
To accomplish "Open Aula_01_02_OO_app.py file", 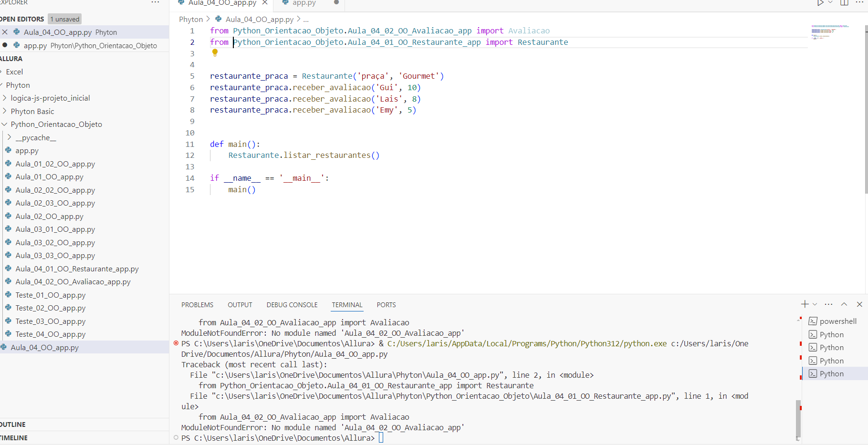I will 55,164.
